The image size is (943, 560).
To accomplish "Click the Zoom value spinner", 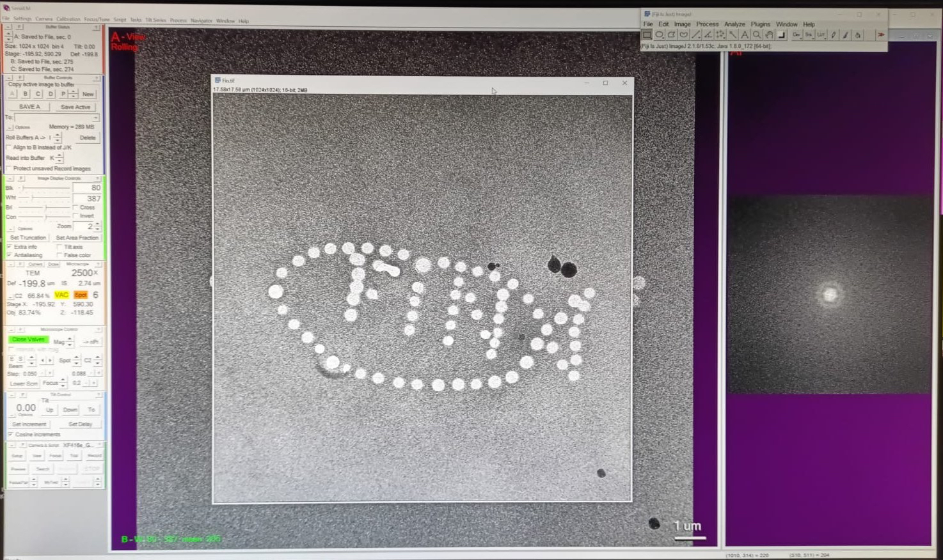I will pyautogui.click(x=97, y=226).
